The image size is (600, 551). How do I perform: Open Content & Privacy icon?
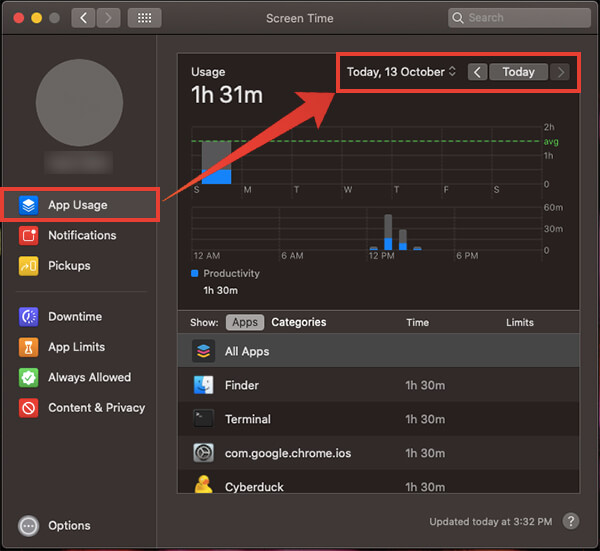tap(28, 408)
